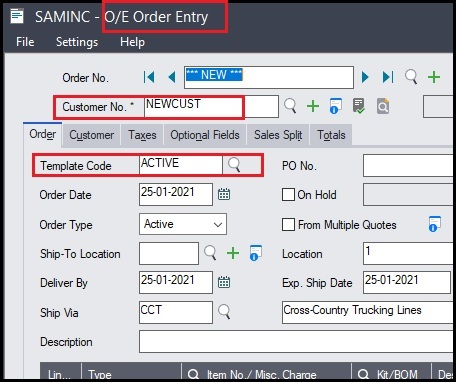Image resolution: width=457 pixels, height=383 pixels.
Task: Open Ship-To Location info zoom icon
Action: click(256, 253)
